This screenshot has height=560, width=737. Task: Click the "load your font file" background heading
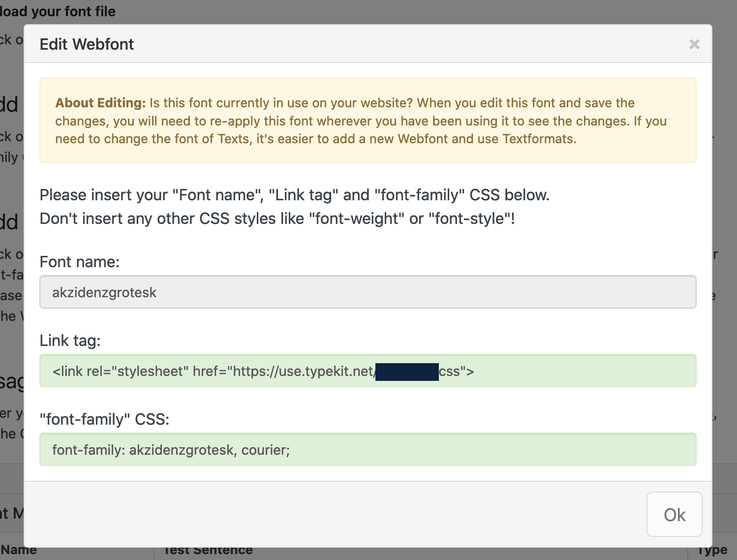click(58, 11)
